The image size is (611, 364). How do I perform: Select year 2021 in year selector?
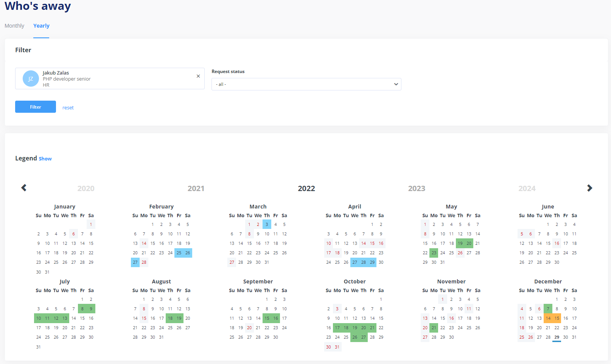pos(196,188)
